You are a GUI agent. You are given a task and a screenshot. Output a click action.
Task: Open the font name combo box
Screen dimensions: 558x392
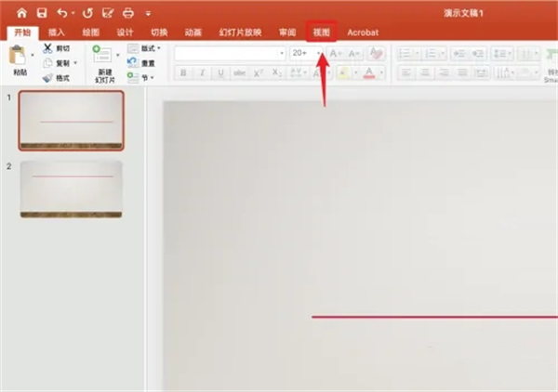coord(230,54)
